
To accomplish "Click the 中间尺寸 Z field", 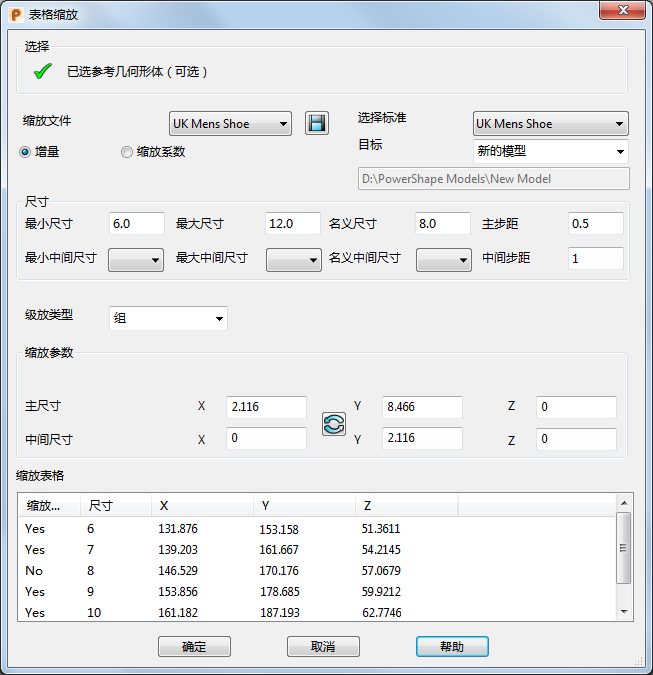I will tap(576, 439).
